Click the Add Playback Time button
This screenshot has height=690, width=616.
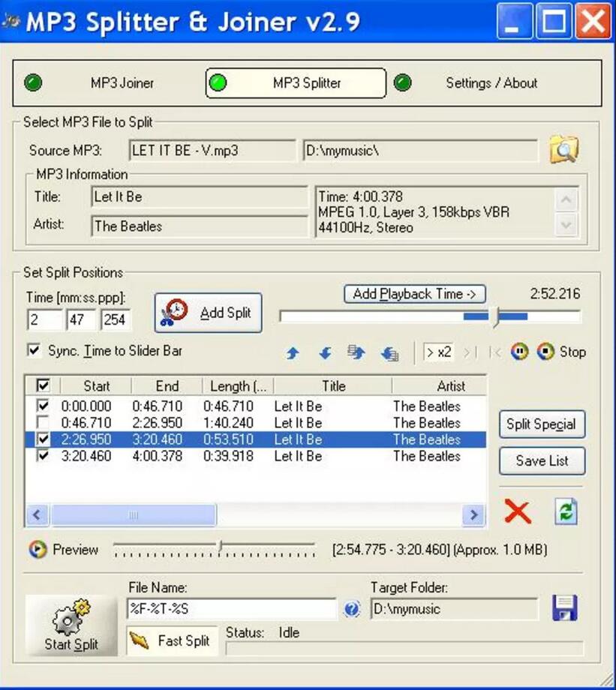(415, 294)
